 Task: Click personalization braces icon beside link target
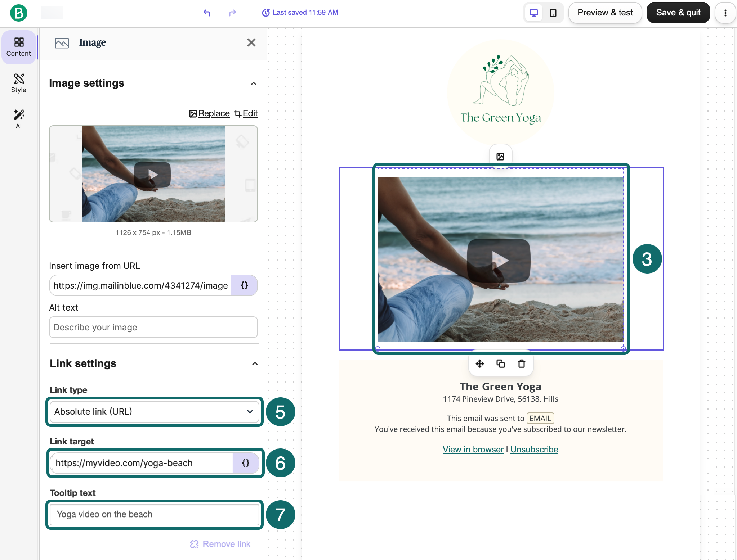[x=246, y=463]
